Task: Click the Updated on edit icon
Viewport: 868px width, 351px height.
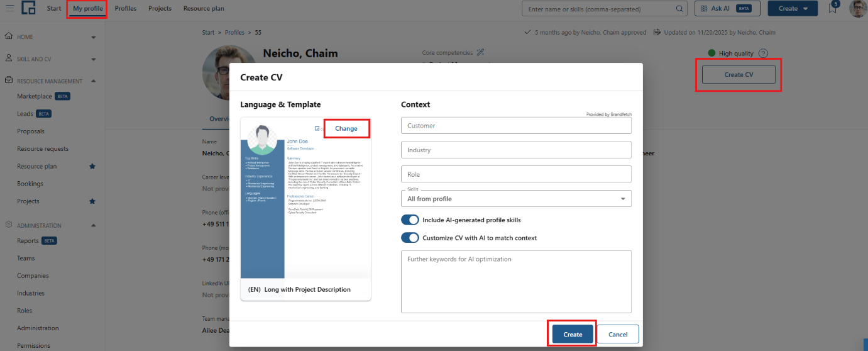Action: [x=657, y=32]
